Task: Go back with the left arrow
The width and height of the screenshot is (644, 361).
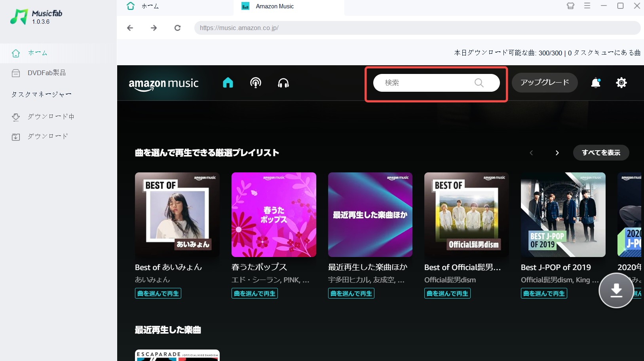Action: coord(130,28)
